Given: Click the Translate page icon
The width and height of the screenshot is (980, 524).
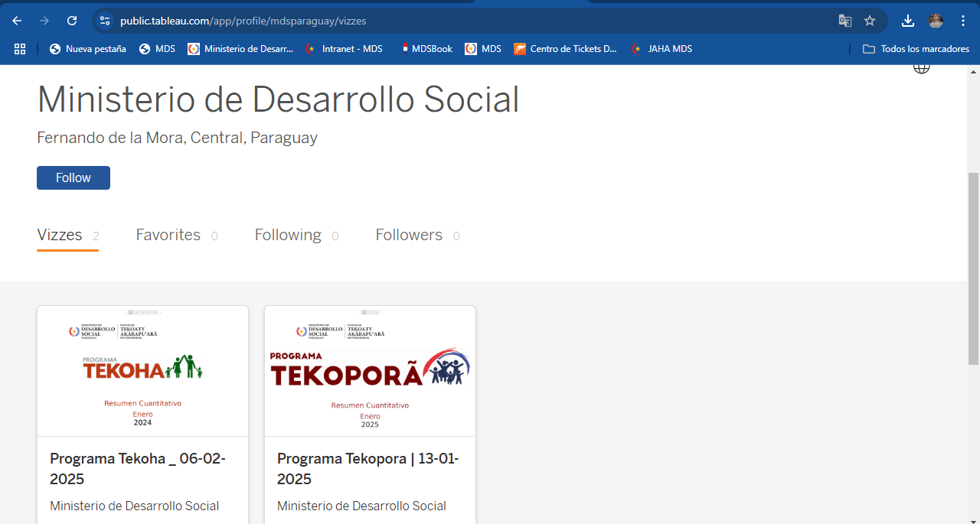Looking at the screenshot, I should coord(845,21).
